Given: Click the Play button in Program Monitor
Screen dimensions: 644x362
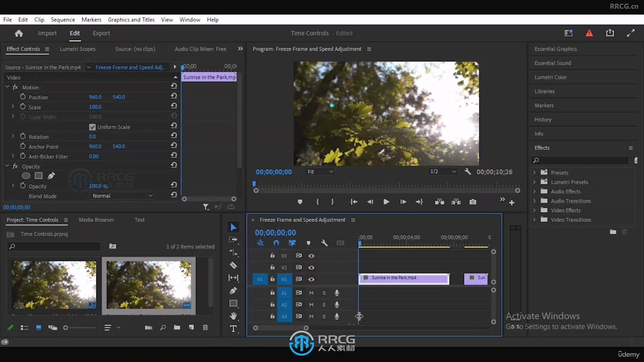Looking at the screenshot, I should [386, 202].
